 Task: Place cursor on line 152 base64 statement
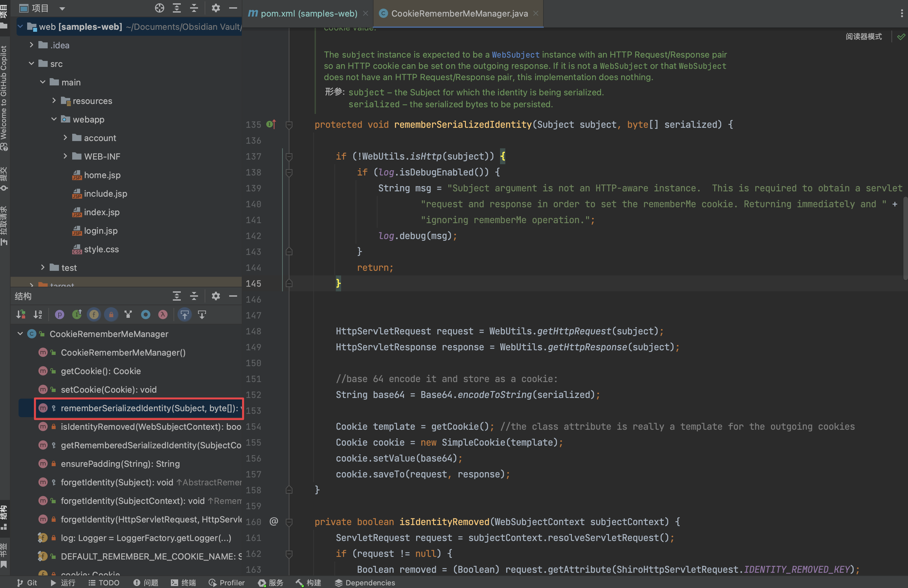pos(468,395)
